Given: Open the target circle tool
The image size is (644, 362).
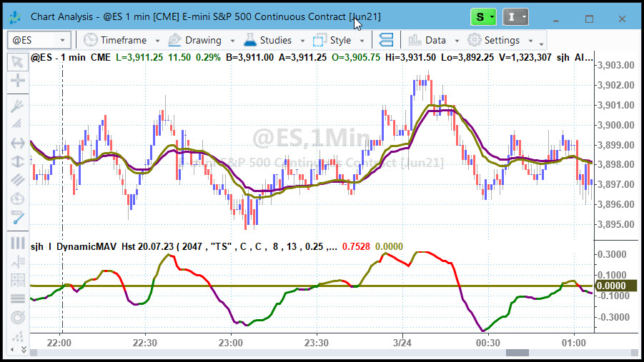Looking at the screenshot, I should [17, 317].
